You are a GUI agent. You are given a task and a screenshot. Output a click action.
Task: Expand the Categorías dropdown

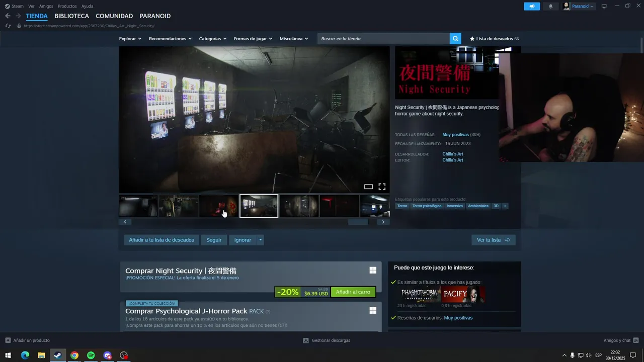click(213, 39)
